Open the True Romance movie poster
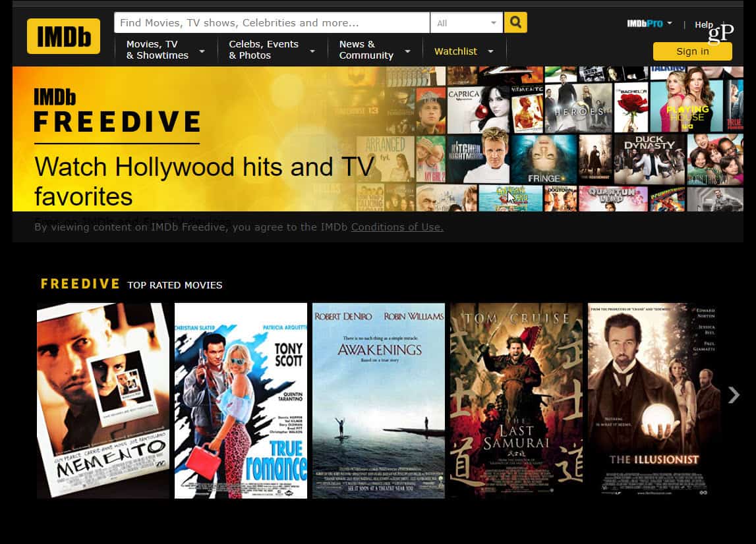The width and height of the screenshot is (756, 544). click(x=241, y=400)
